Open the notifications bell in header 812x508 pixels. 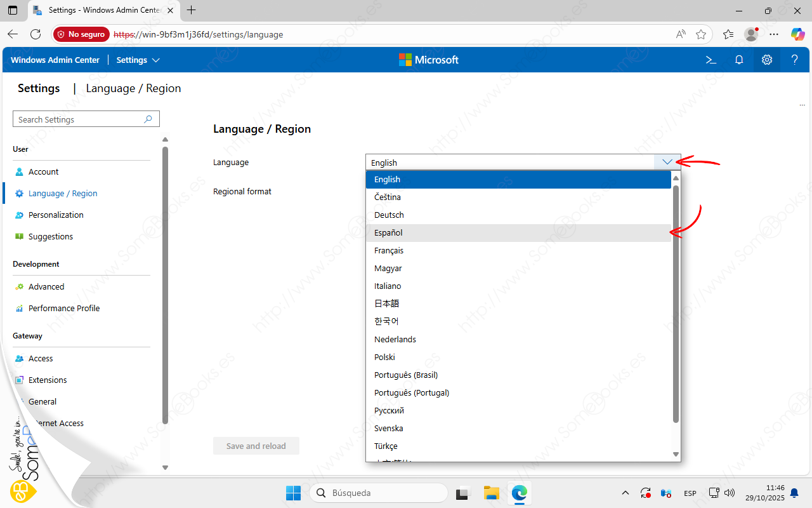pyautogui.click(x=739, y=60)
